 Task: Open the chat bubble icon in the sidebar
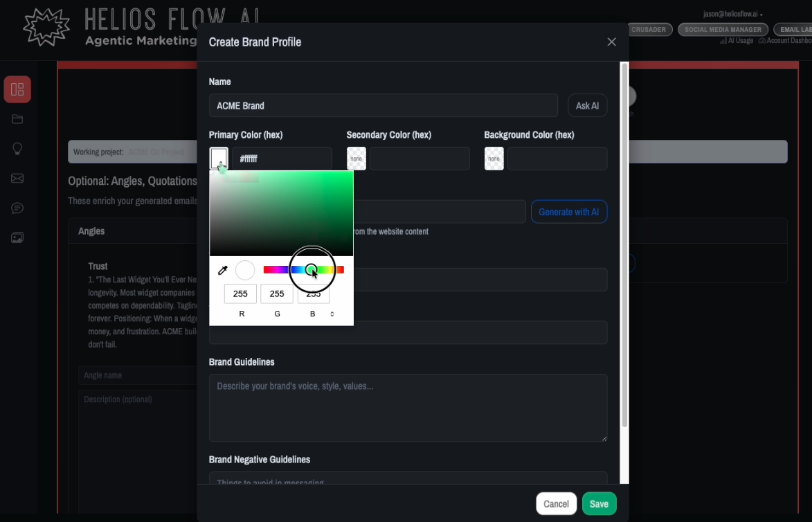tap(17, 208)
